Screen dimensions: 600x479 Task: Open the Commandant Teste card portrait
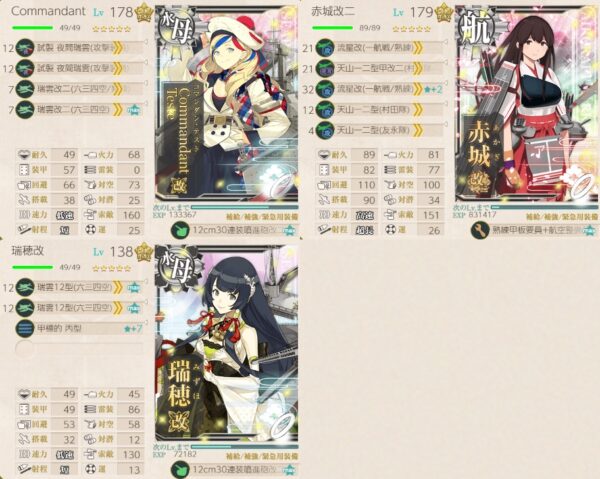coord(227,103)
